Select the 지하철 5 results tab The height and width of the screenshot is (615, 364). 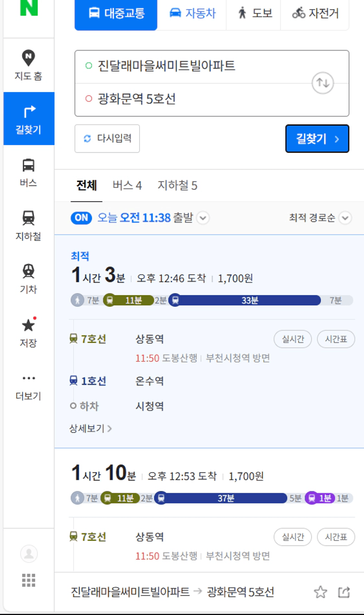(177, 186)
